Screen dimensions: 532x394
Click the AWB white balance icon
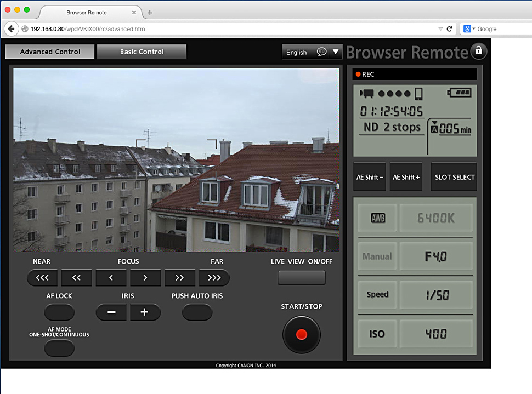(378, 218)
